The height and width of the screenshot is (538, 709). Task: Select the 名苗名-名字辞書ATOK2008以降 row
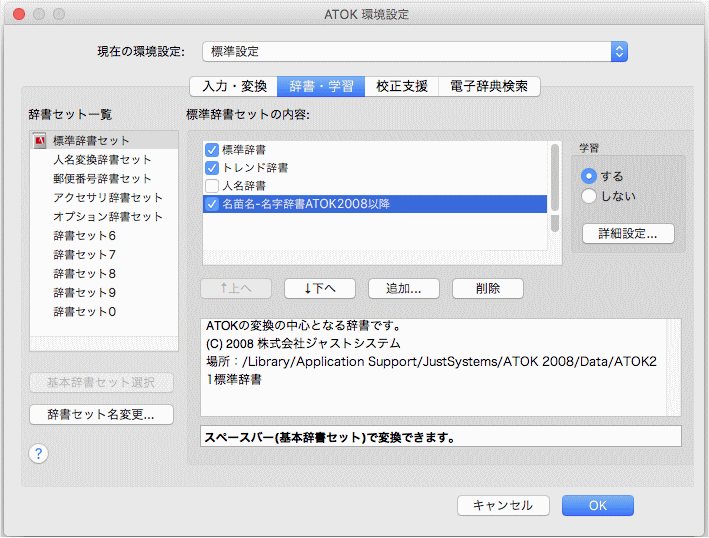(375, 204)
